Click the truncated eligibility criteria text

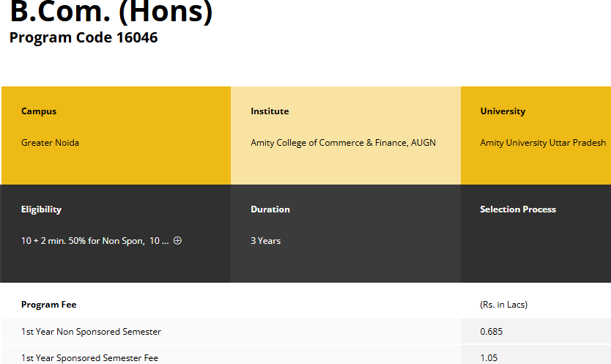point(95,241)
